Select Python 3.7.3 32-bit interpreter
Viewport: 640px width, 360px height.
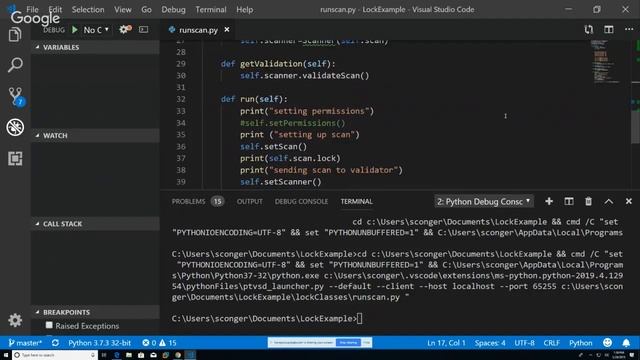[100, 343]
